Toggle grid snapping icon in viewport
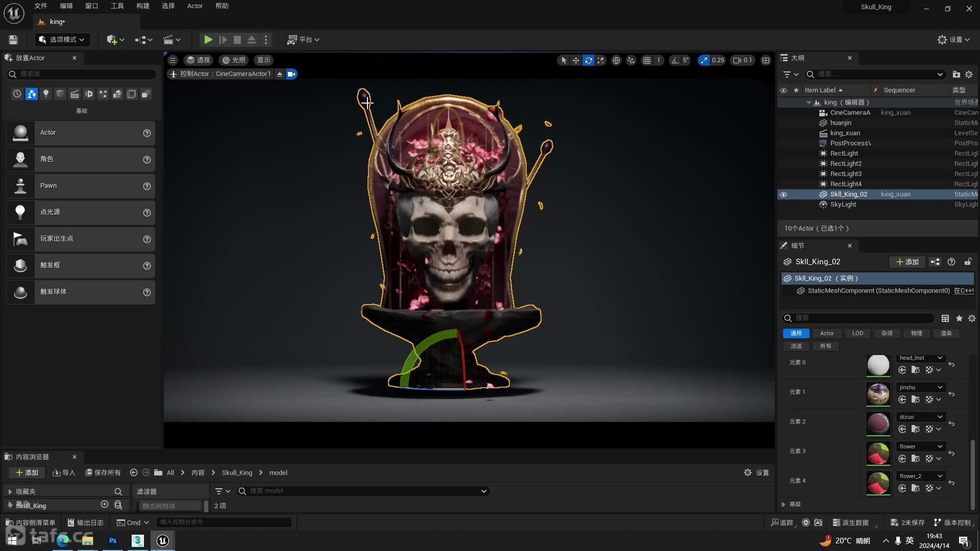Viewport: 980px width, 551px height. click(x=647, y=60)
